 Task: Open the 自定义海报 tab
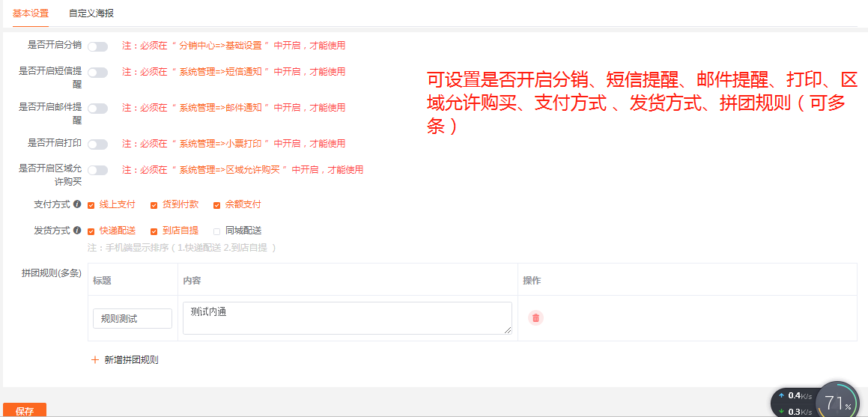click(91, 13)
